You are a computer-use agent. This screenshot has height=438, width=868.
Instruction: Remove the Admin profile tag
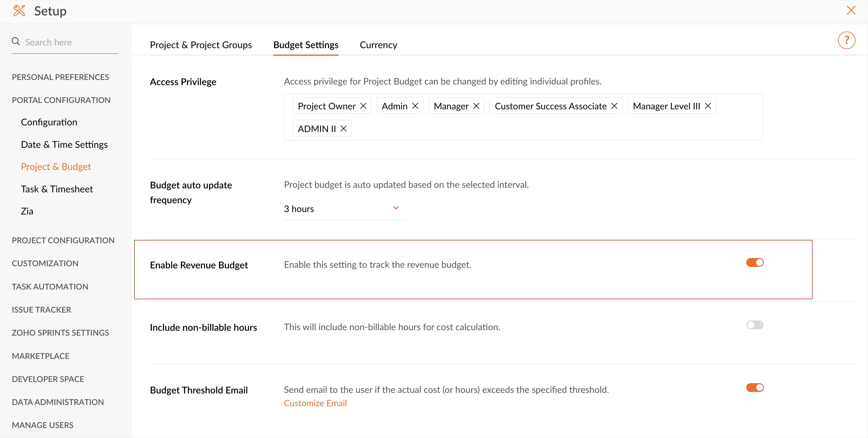(415, 106)
